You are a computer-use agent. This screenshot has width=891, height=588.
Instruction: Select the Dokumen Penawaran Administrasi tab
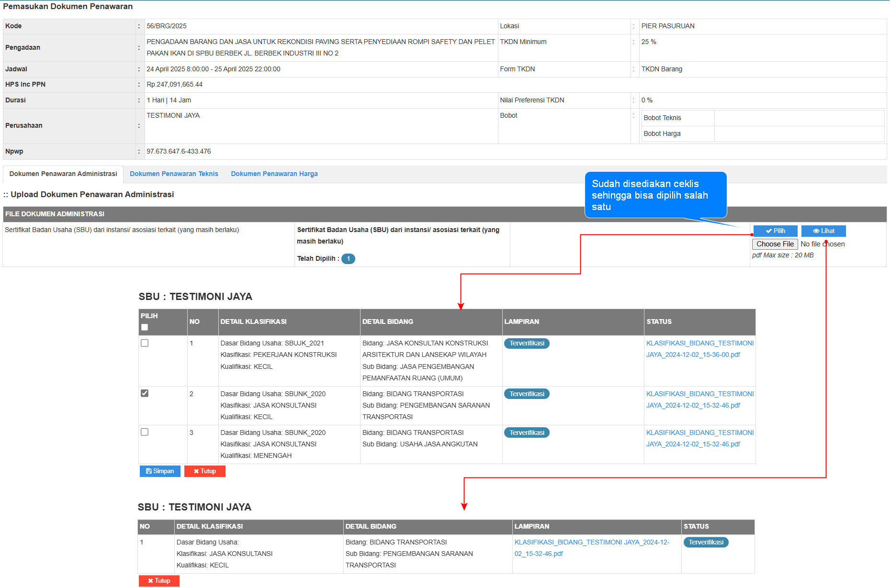click(63, 174)
